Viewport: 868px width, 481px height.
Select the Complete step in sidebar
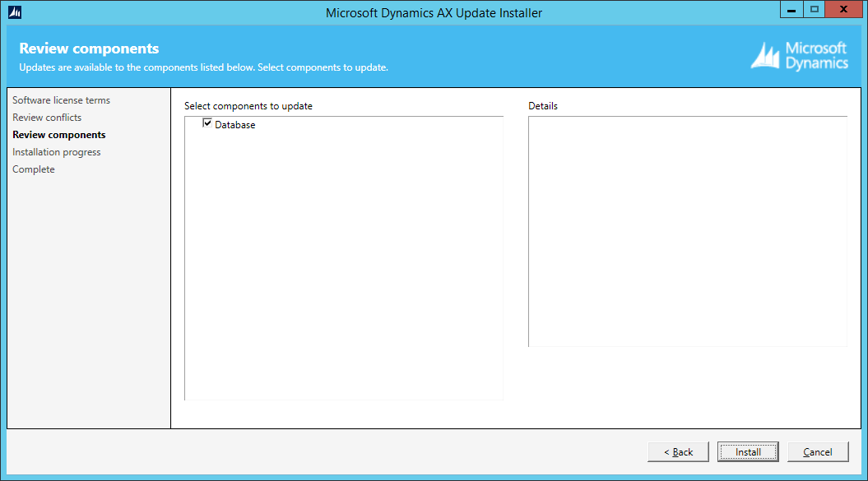(34, 169)
